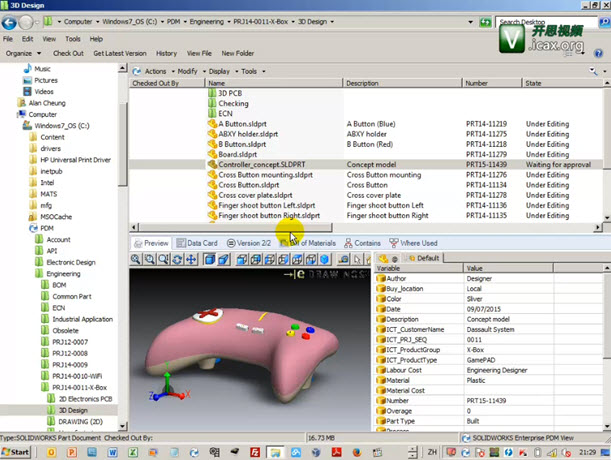
Task: Open the Display dropdown menu
Action: point(221,72)
